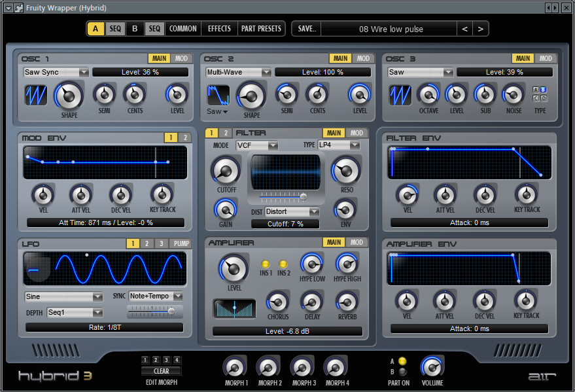
Task: Click the amplifier pan spread display
Action: (x=234, y=309)
